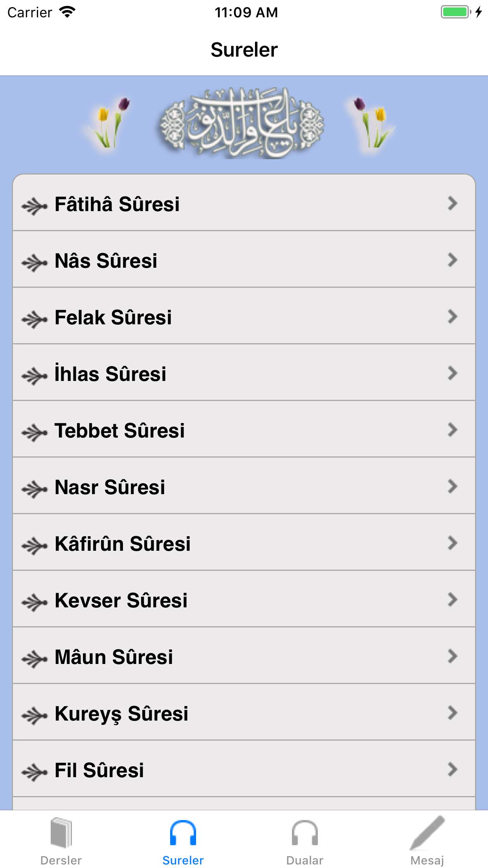Open İhlas Sûresi via right chevron
Screen dimensions: 488x868
point(453,373)
